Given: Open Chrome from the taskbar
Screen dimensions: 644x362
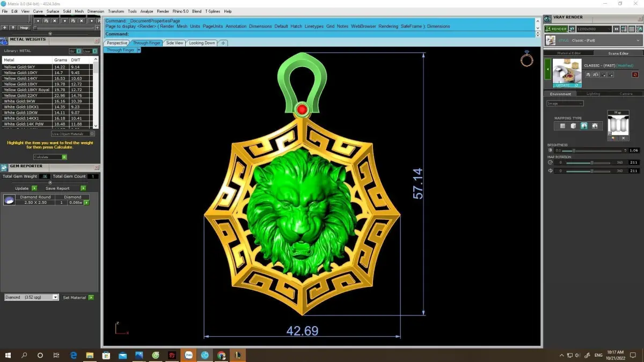Looking at the screenshot, I should (x=221, y=355).
